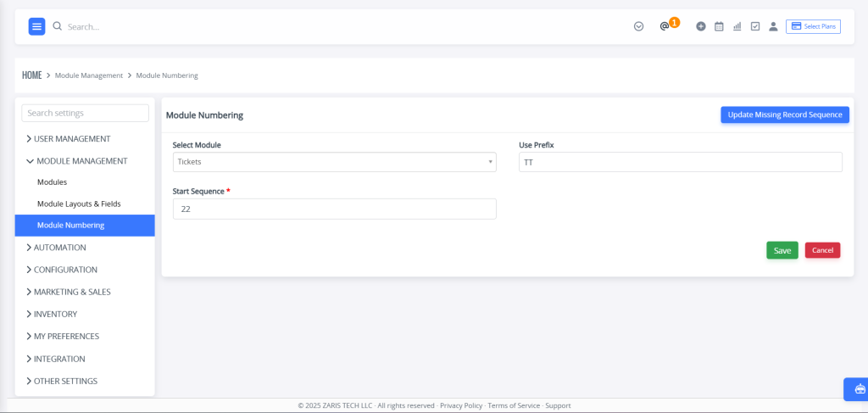868x413 pixels.
Task: Click the Start Sequence input field
Action: click(334, 209)
